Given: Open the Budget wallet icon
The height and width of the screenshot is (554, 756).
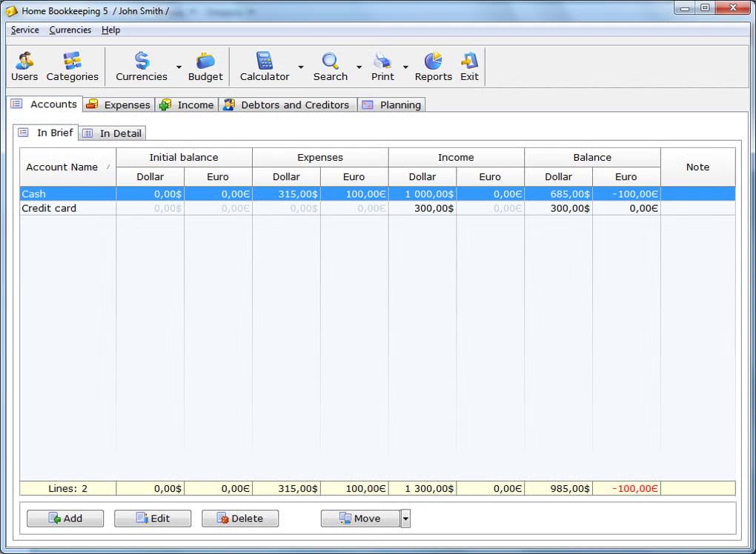Looking at the screenshot, I should coord(205,67).
